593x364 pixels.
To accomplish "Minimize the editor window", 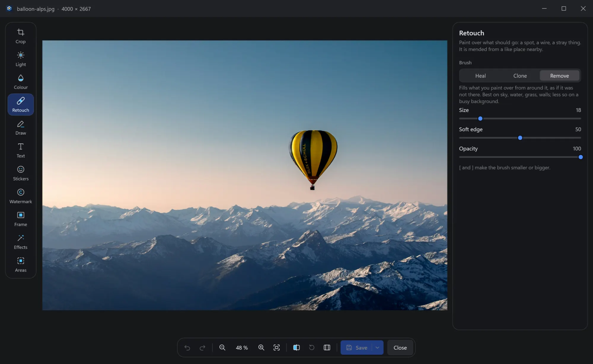I will tap(544, 8).
